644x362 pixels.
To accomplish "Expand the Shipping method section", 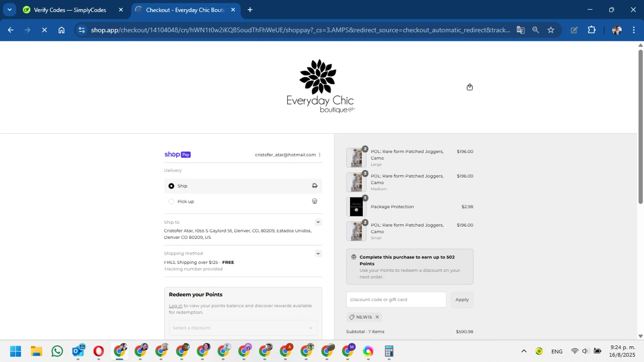I will pos(318,253).
